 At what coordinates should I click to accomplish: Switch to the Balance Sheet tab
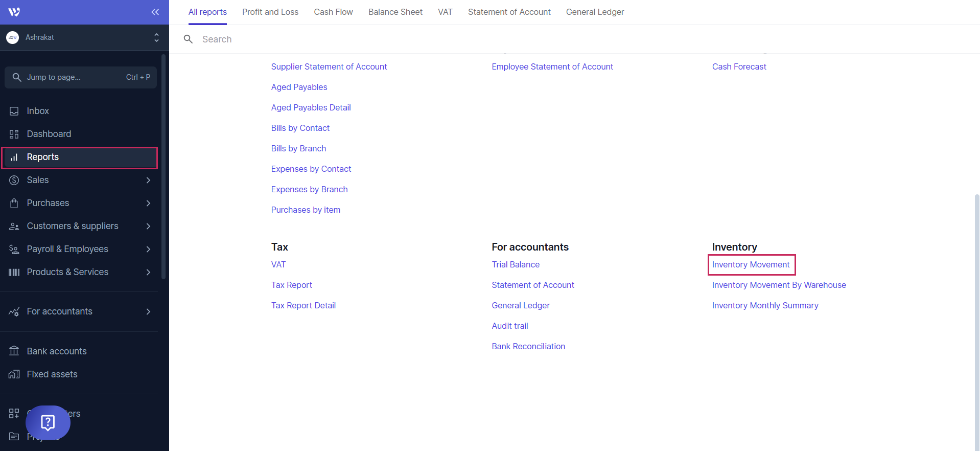[395, 12]
